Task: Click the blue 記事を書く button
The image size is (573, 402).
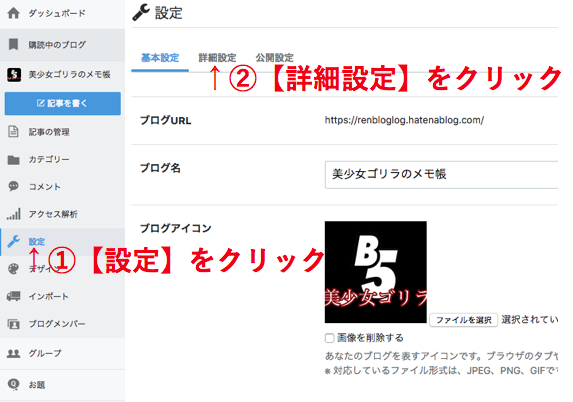Action: (x=62, y=103)
